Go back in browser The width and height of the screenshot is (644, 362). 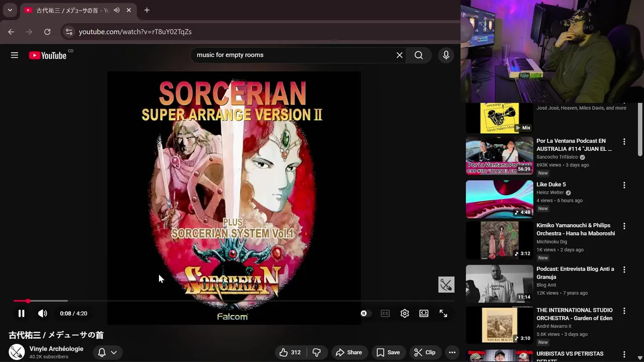(11, 32)
